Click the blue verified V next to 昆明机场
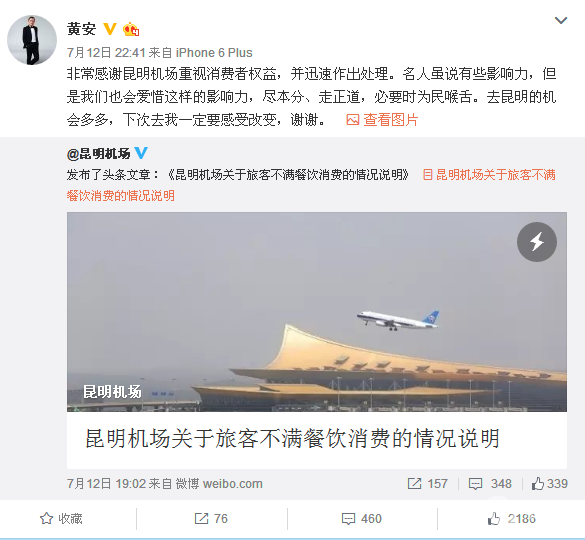The image size is (585, 540). (141, 153)
